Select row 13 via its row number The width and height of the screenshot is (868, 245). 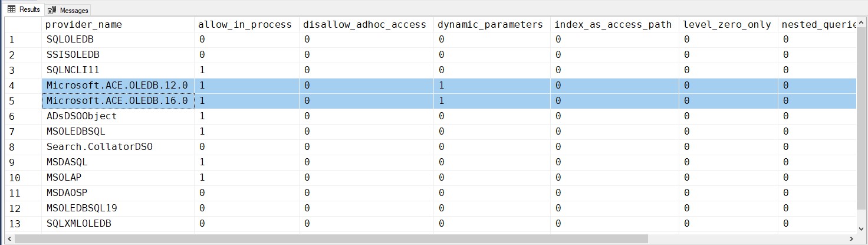(x=23, y=224)
